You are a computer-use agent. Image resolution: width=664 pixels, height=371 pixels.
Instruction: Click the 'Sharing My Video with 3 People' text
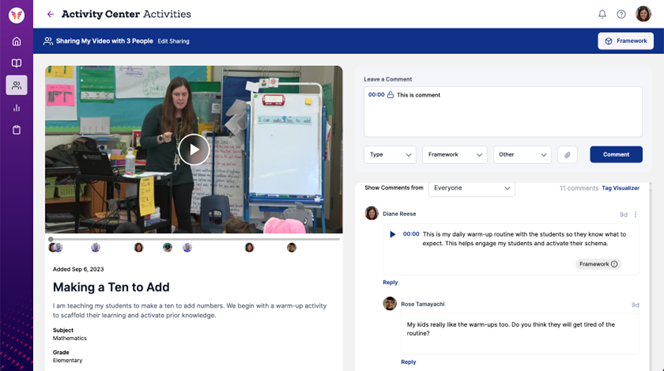pyautogui.click(x=104, y=41)
